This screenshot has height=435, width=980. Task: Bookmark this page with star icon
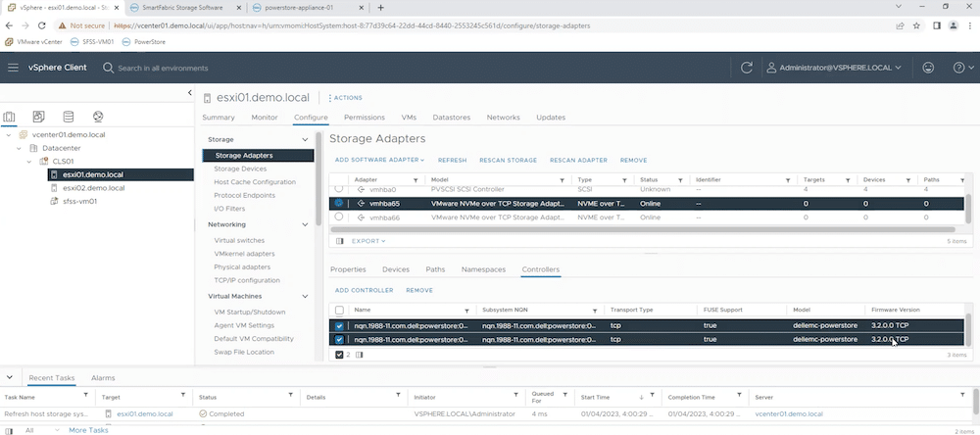(916, 25)
